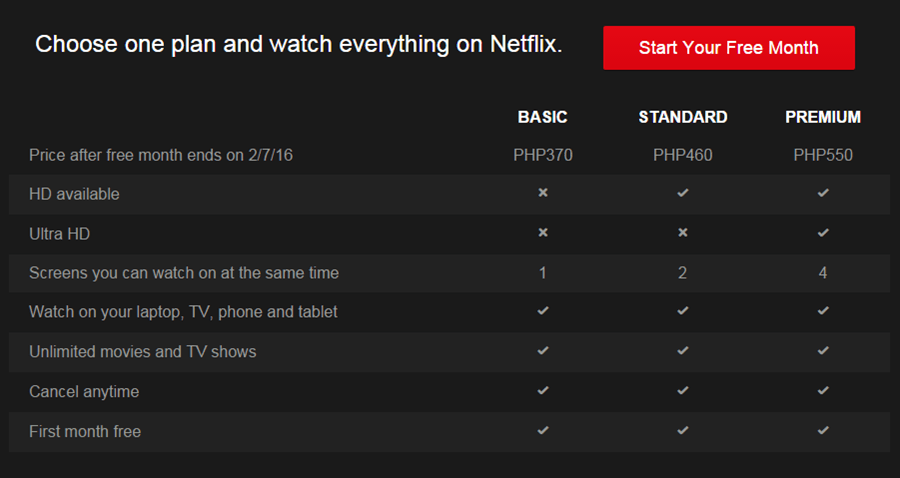Select the STANDARD plan column header
The image size is (900, 478).
[683, 117]
